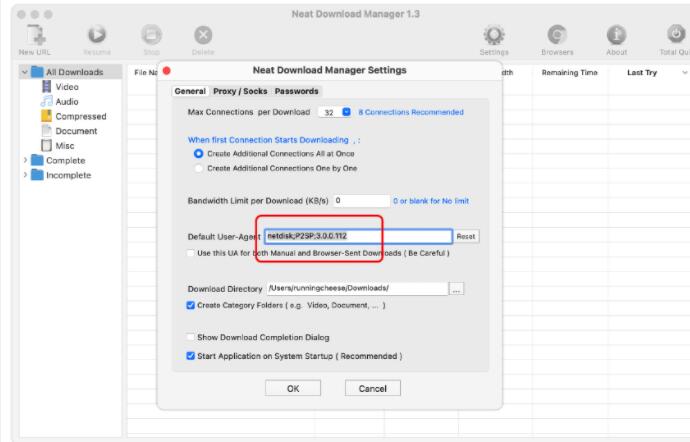Click the Default User-Agent text field
This screenshot has width=690, height=442.
point(358,236)
